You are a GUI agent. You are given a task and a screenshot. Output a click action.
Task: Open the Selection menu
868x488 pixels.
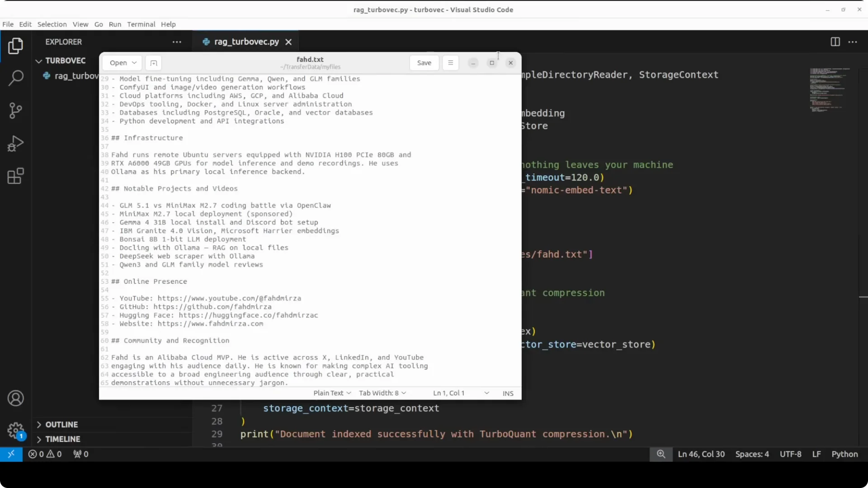tap(52, 24)
